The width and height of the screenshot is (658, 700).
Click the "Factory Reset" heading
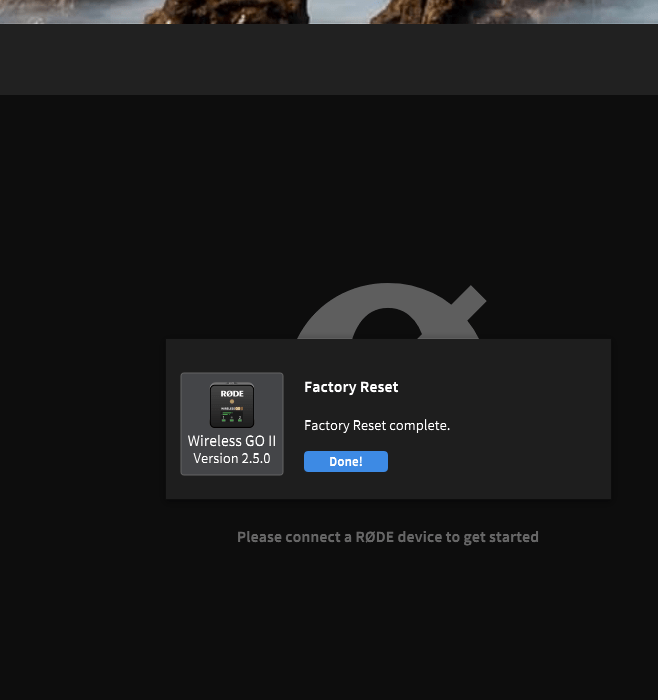point(351,387)
